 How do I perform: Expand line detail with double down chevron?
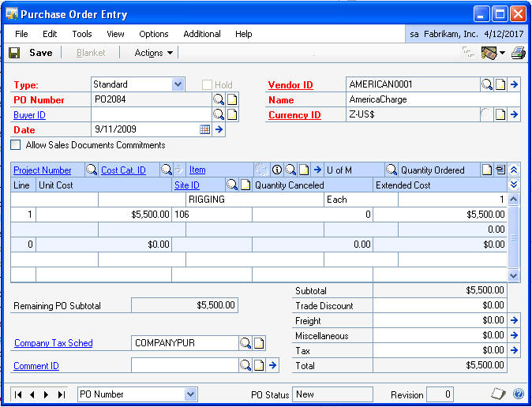514,185
